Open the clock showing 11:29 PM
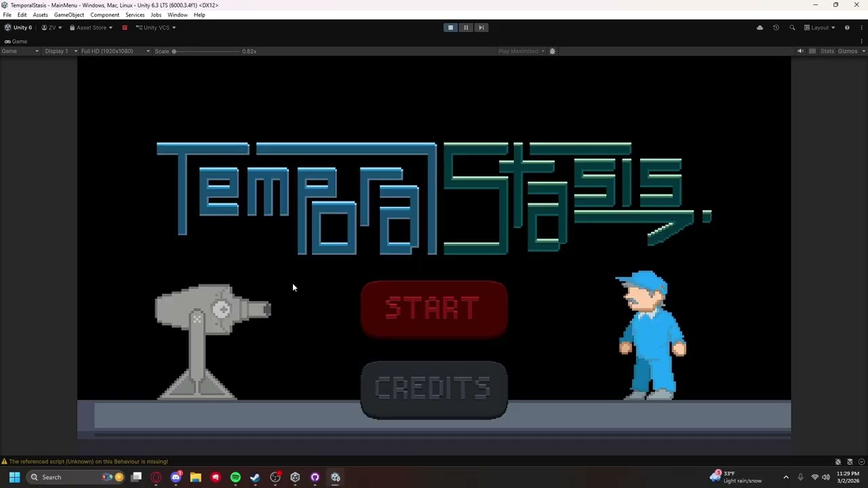The width and height of the screenshot is (868, 488). (848, 477)
